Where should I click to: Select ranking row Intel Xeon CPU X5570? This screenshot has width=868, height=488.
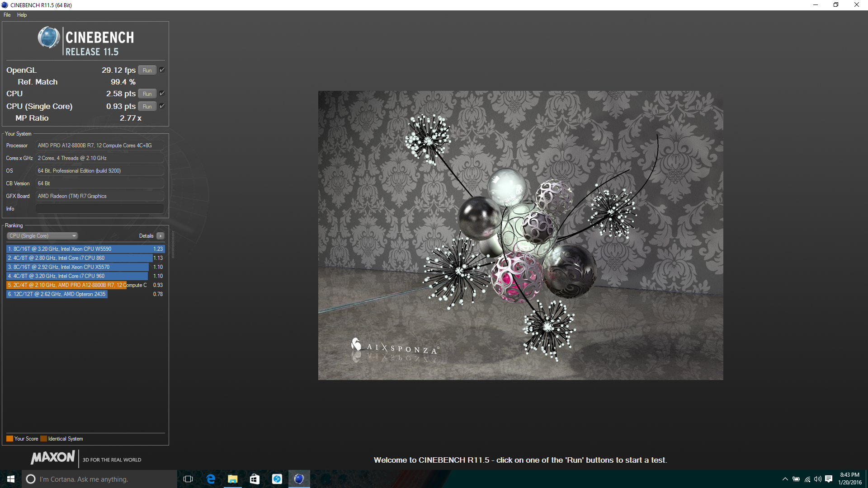click(x=85, y=267)
